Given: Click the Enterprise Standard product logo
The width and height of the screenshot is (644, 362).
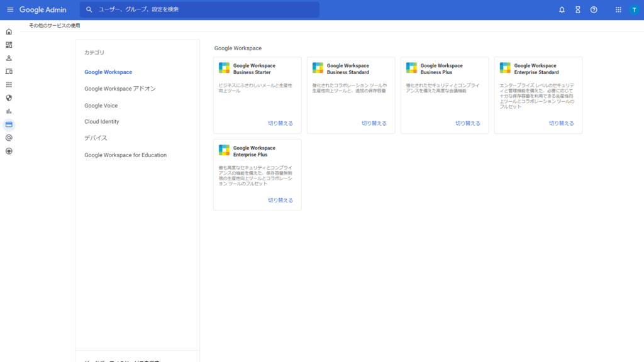Looking at the screenshot, I should [505, 68].
